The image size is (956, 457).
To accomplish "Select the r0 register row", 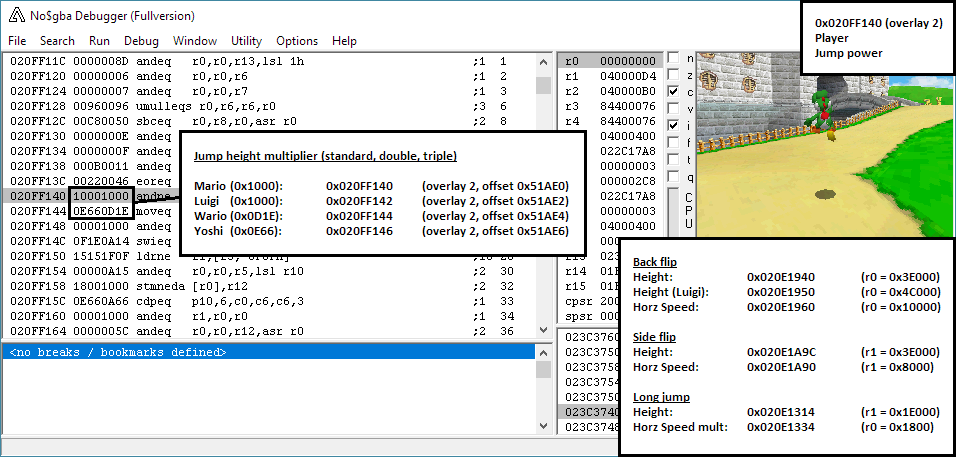I will click(x=610, y=61).
